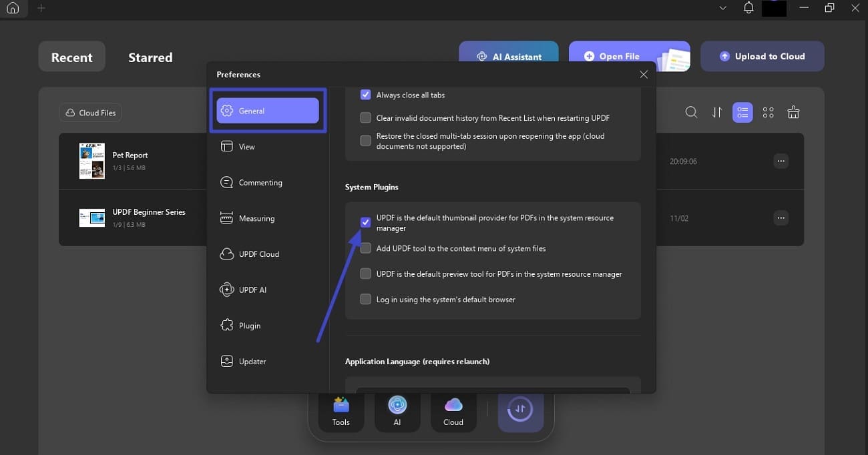Select the UPDF AI preferences section
Image resolution: width=868 pixels, height=455 pixels.
point(255,290)
